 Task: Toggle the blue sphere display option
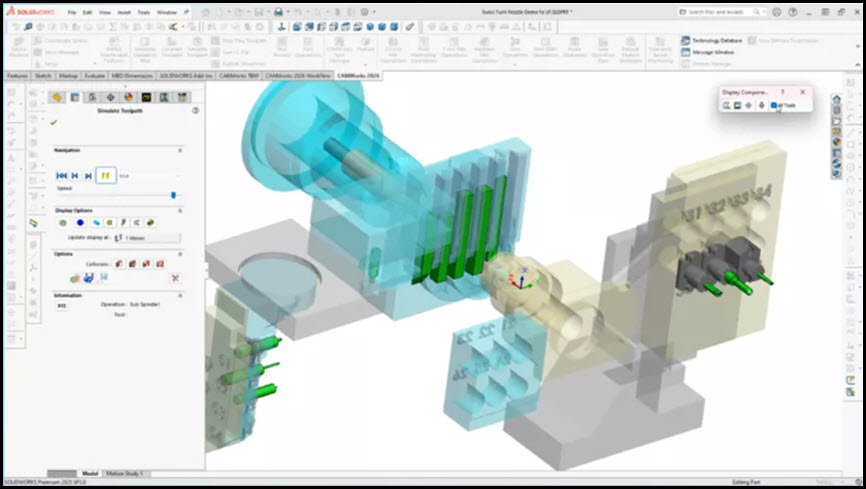80,223
